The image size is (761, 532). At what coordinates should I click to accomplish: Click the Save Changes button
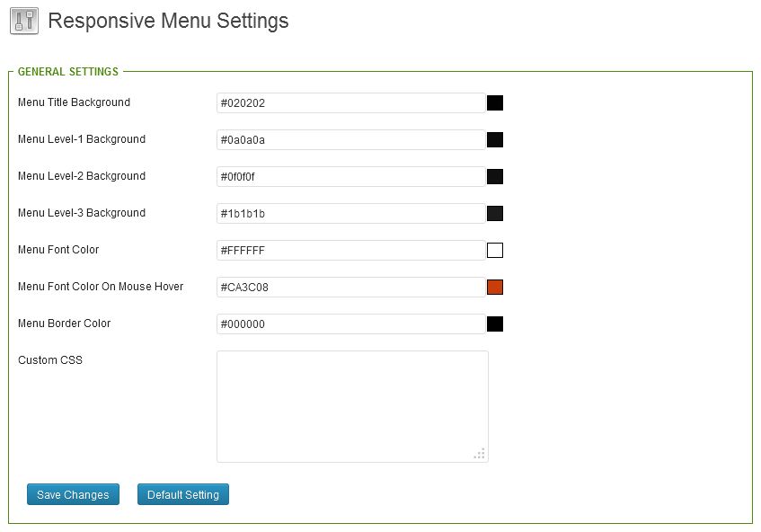(73, 495)
